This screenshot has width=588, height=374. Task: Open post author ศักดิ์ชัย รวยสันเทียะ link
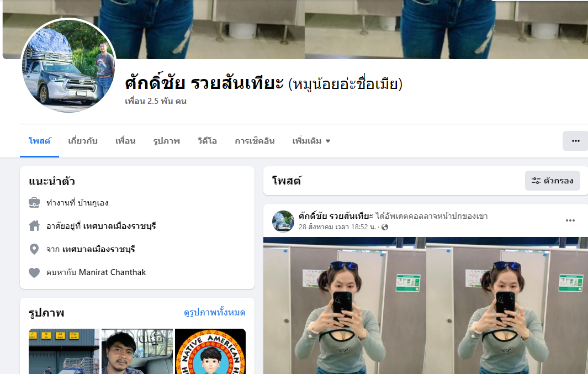(x=336, y=216)
